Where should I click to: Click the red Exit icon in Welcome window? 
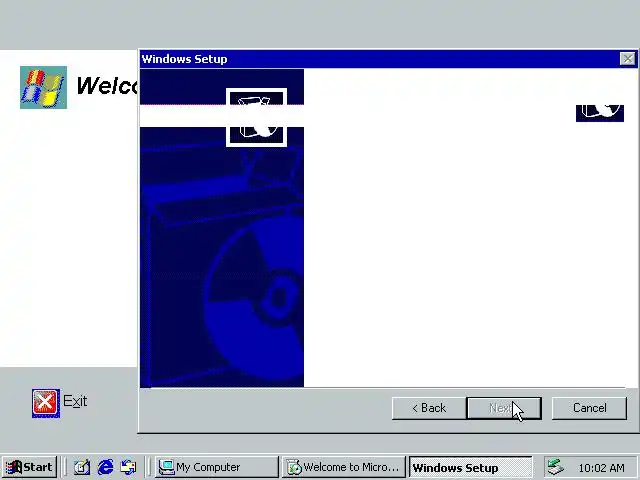[x=46, y=402]
